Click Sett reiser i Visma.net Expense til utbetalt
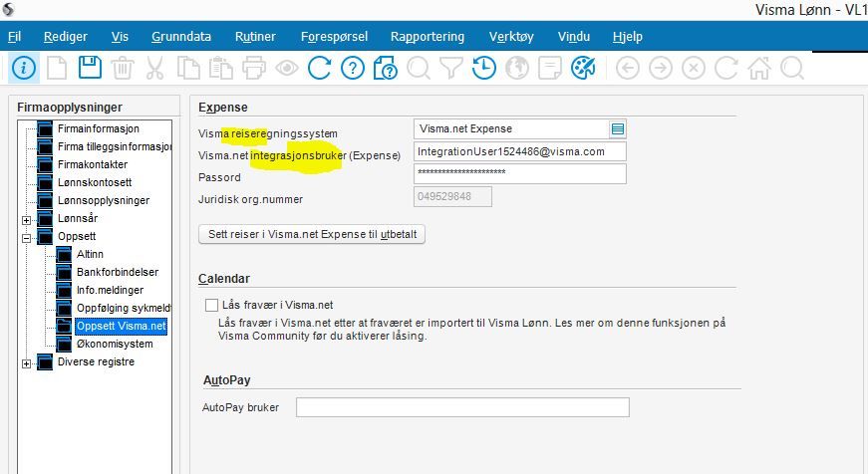This screenshot has height=474, width=868. [312, 234]
